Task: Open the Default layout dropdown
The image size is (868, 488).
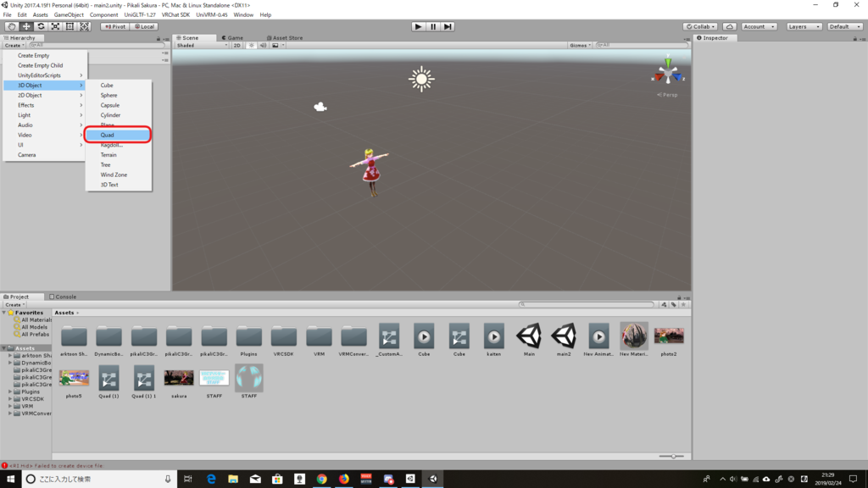Action: click(845, 26)
